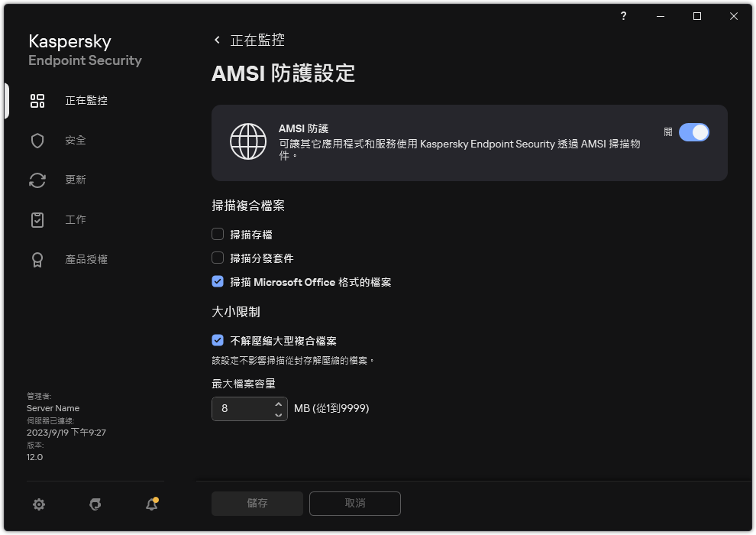756x535 pixels.
Task: Open the 工作 tasks icon
Action: [x=37, y=219]
